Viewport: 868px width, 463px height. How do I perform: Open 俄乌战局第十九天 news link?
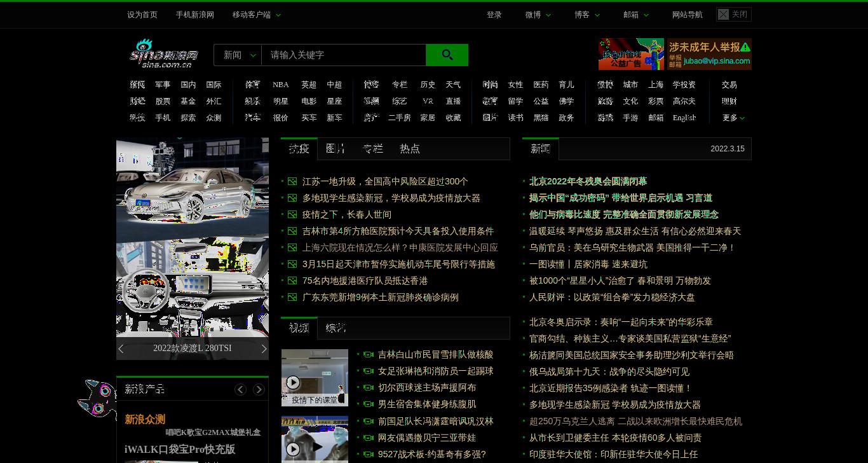609,371
